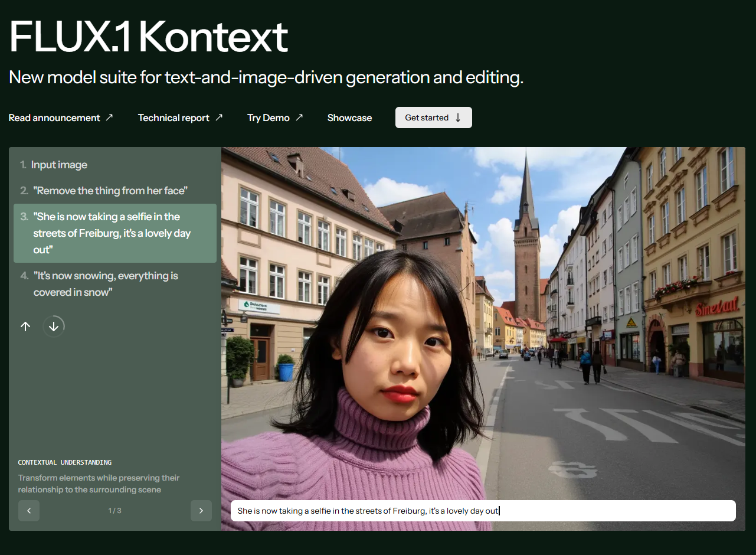Click the arrow icon beside Read announcement

tap(109, 117)
